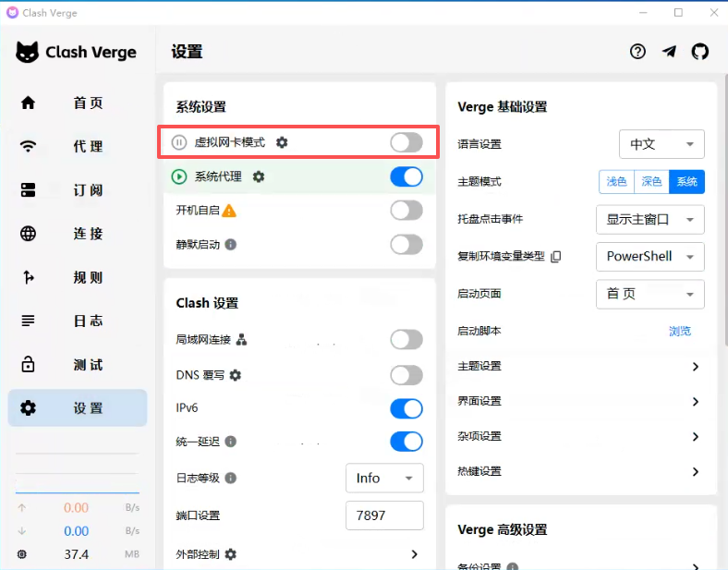The image size is (728, 570).
Task: Expand the 主题设置 chevron row
Action: pos(695,367)
